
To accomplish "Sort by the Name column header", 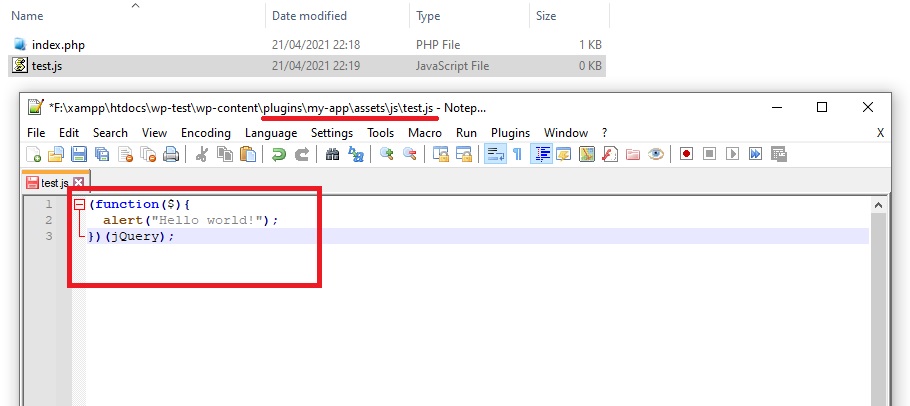I will coord(27,16).
